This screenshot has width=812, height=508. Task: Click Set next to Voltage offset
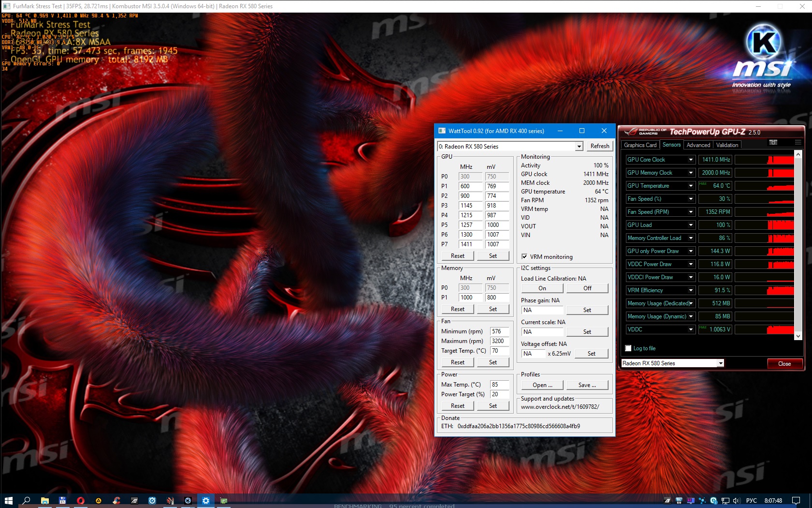click(592, 354)
